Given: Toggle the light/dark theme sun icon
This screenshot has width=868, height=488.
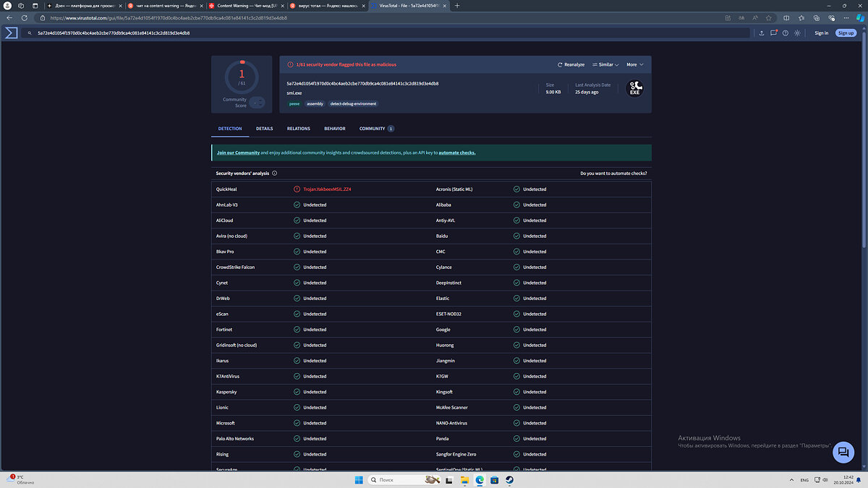Looking at the screenshot, I should (x=797, y=33).
